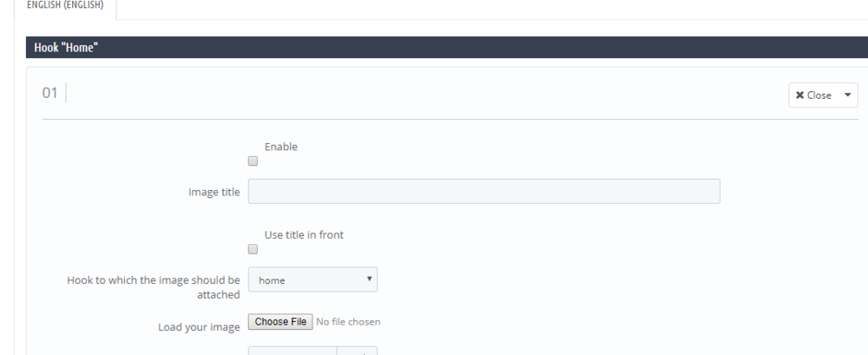Click the Hook "Home" header bar
Screen dimensions: 868x355
pyautogui.click(x=434, y=48)
